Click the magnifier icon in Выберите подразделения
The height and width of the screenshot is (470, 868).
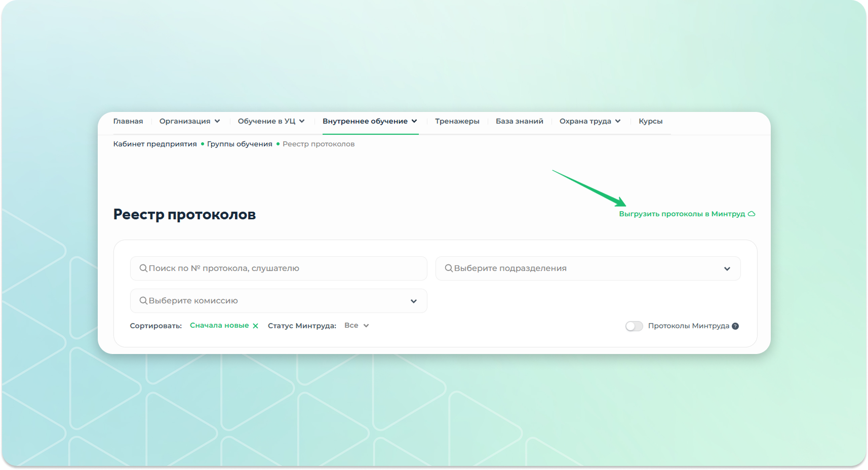click(x=449, y=268)
